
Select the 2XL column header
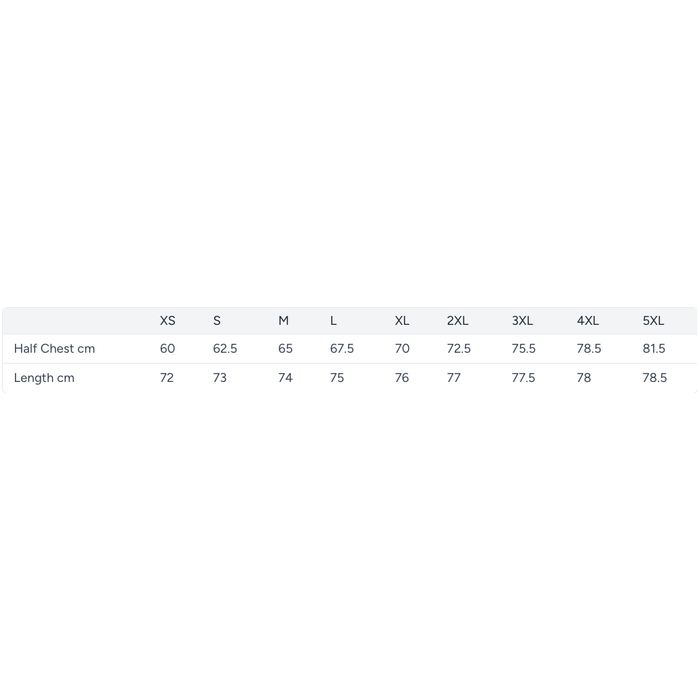point(457,321)
